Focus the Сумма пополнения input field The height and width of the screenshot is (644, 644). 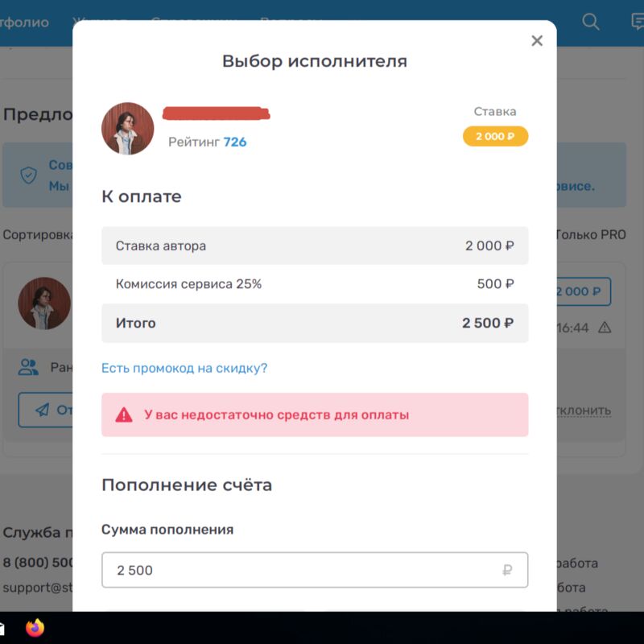pyautogui.click(x=315, y=570)
